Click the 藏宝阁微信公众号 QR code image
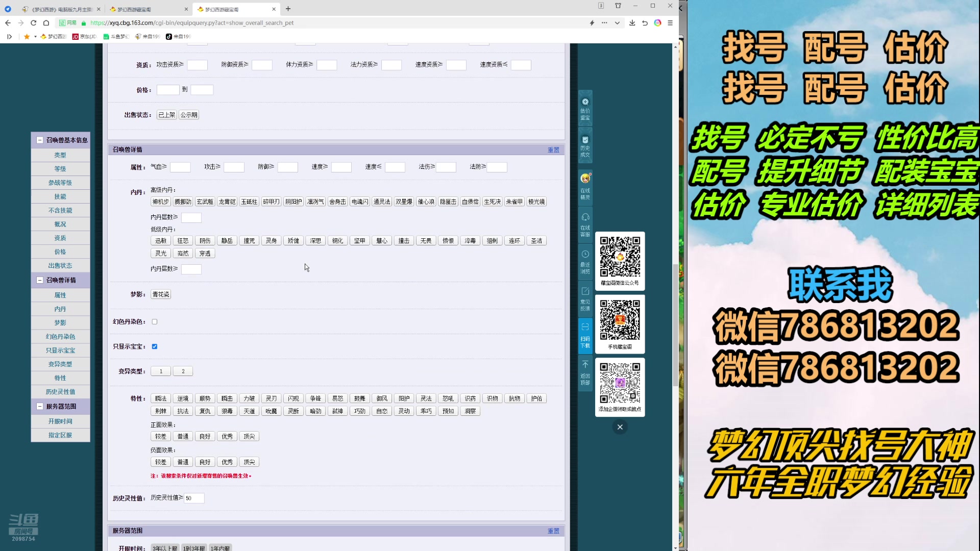 pyautogui.click(x=620, y=257)
